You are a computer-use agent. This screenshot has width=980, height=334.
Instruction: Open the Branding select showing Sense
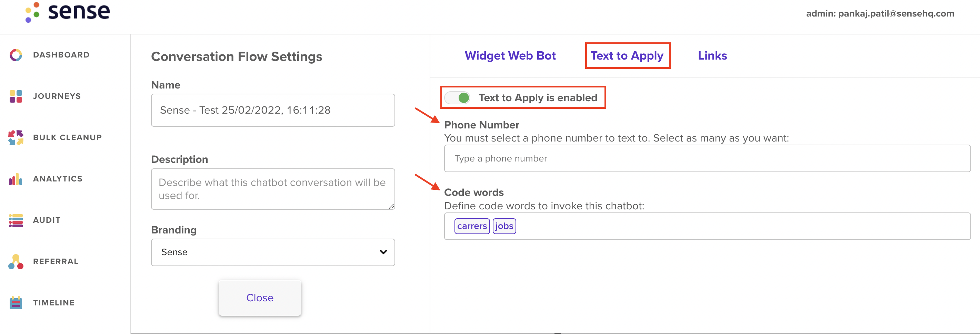tap(273, 252)
